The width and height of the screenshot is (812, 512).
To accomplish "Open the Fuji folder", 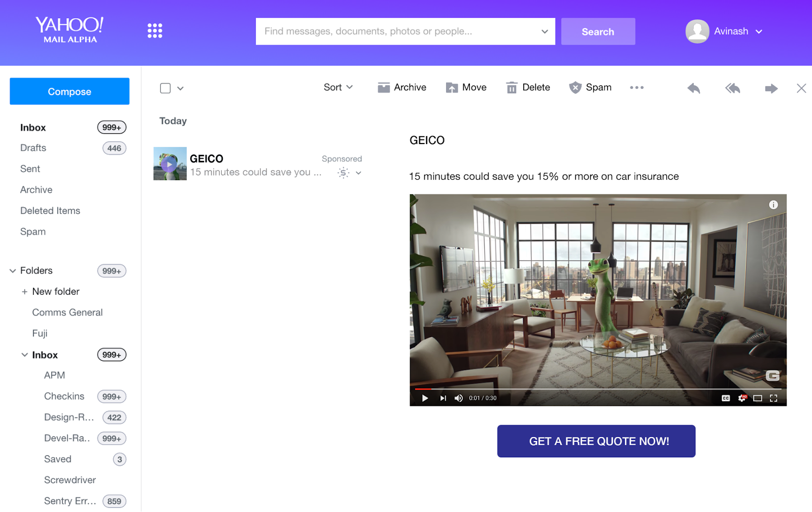I will click(40, 333).
